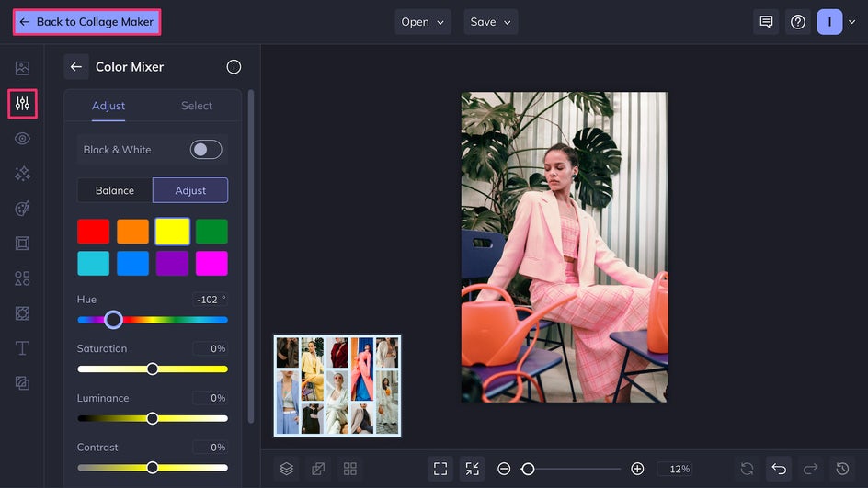
Task: Zoom out with the minus icon
Action: pyautogui.click(x=504, y=470)
